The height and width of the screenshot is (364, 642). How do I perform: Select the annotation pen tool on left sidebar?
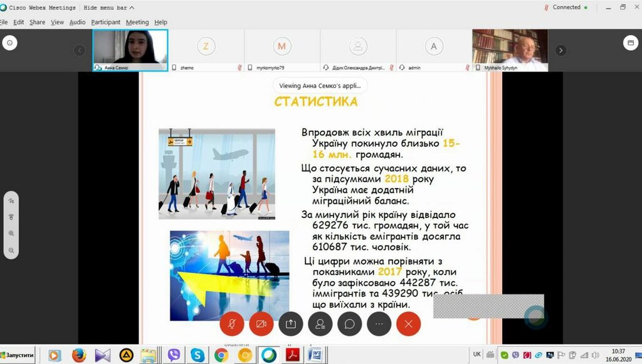(11, 202)
